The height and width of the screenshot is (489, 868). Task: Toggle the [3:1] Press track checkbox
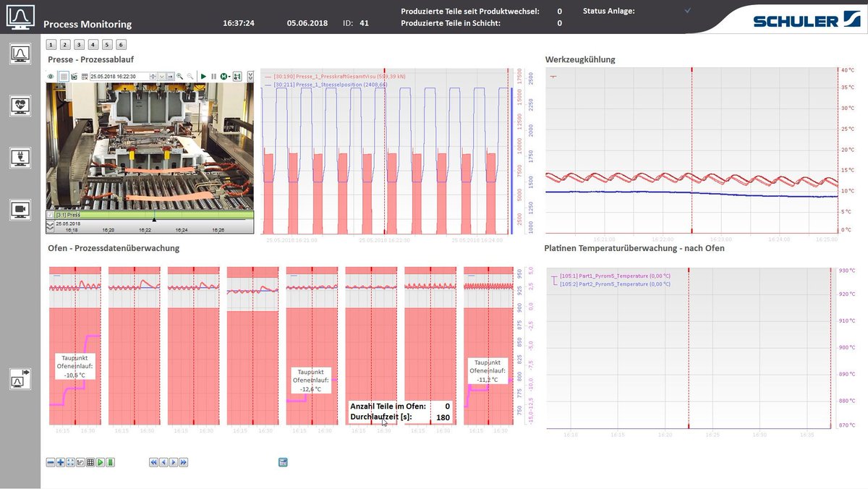click(x=50, y=215)
